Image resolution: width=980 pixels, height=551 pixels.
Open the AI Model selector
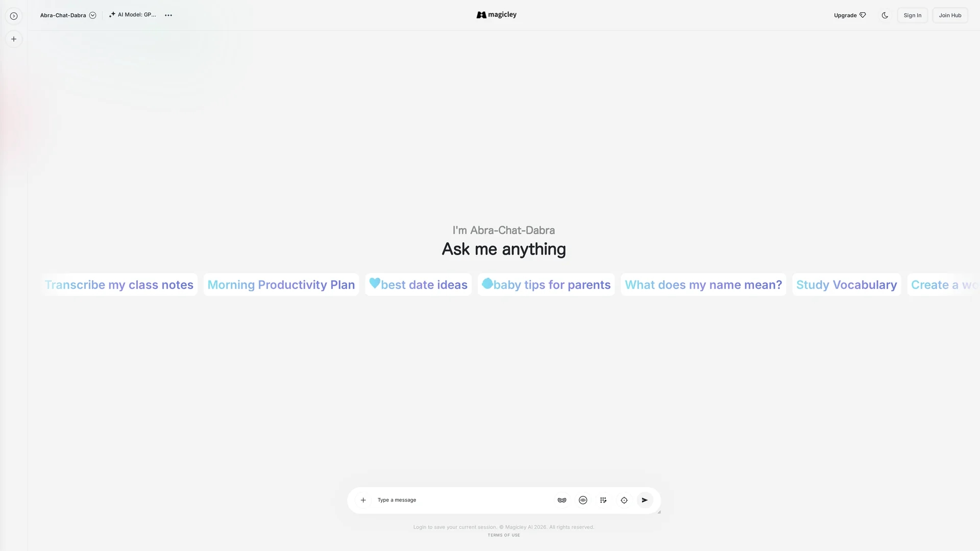tap(133, 15)
